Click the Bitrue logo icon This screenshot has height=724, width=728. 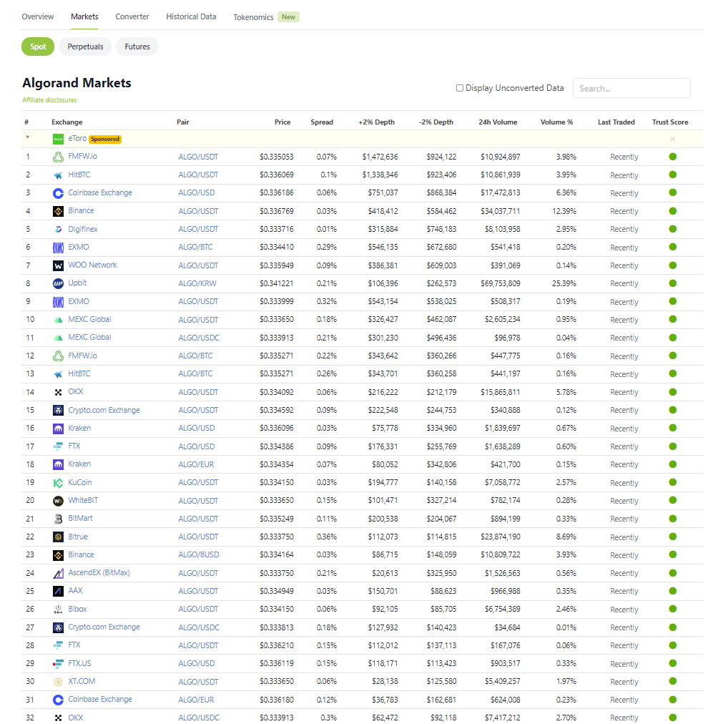[x=59, y=537]
